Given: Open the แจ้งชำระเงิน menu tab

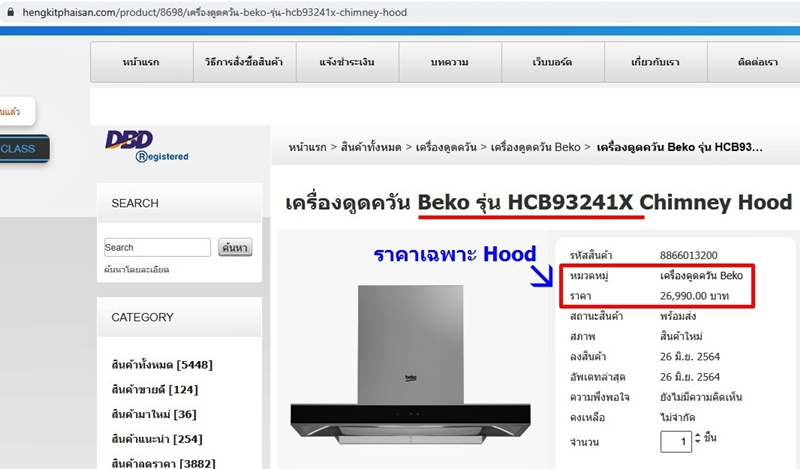Looking at the screenshot, I should pos(347,62).
